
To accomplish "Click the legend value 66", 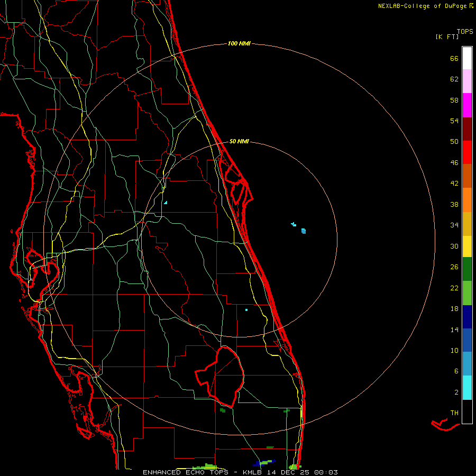I will [454, 59].
